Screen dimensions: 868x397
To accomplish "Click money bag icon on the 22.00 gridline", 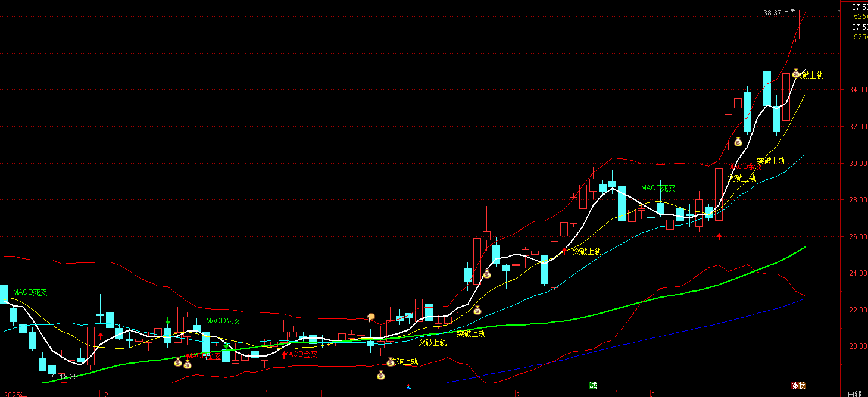I will tap(477, 310).
